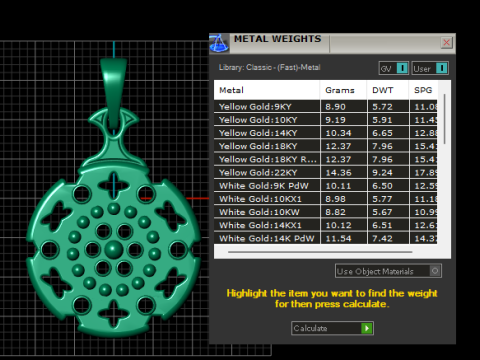Select Yellow Gold:22KY row

pyautogui.click(x=326, y=173)
